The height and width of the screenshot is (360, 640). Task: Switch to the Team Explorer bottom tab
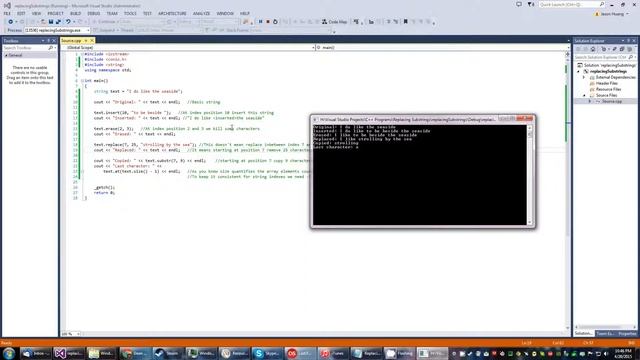tap(605, 333)
